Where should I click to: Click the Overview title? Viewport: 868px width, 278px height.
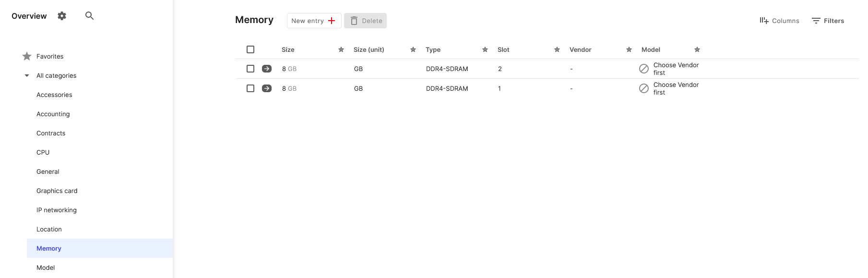[29, 16]
